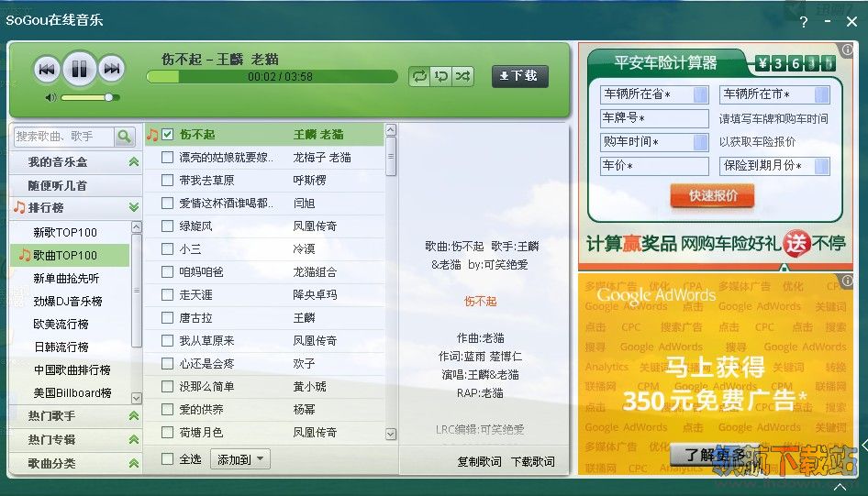
Task: Check the 漂亮的姑娘就要嫁 checkbox
Action: 167,157
